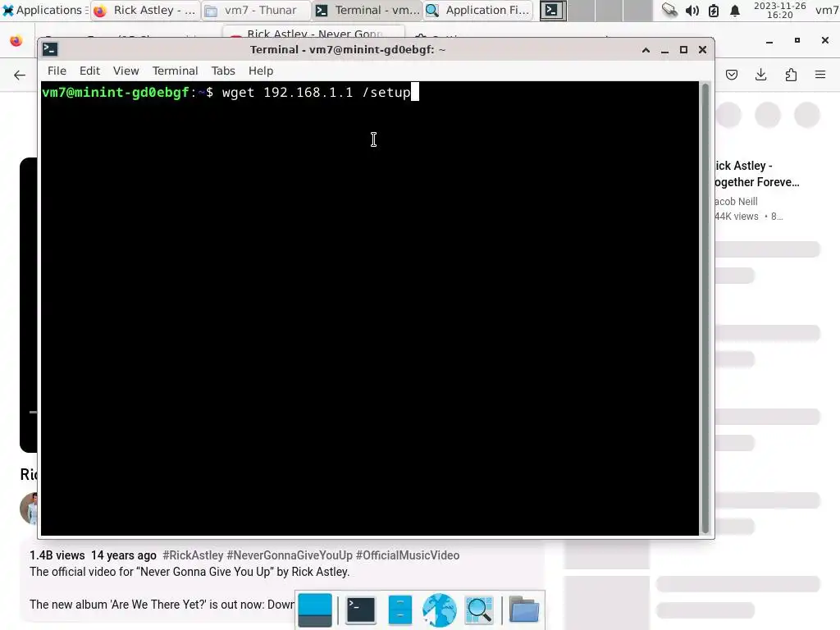Close the Firefox window
Image resolution: width=840 pixels, height=630 pixels.
point(825,40)
